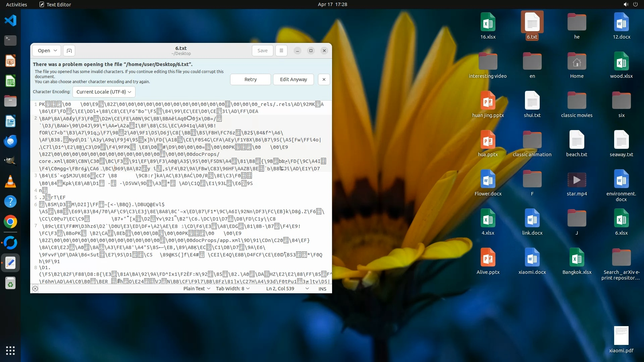
Task: Open VLC media player in the dock
Action: 10,181
